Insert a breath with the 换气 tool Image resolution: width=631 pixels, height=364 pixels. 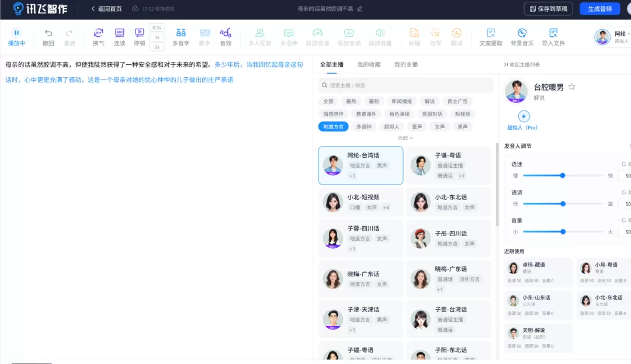click(99, 37)
